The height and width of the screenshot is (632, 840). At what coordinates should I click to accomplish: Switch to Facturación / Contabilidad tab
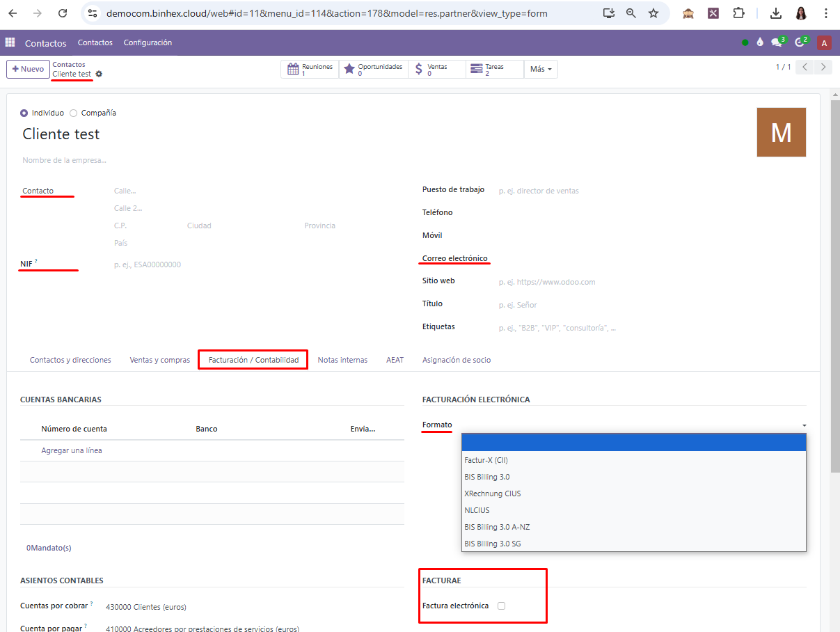253,360
